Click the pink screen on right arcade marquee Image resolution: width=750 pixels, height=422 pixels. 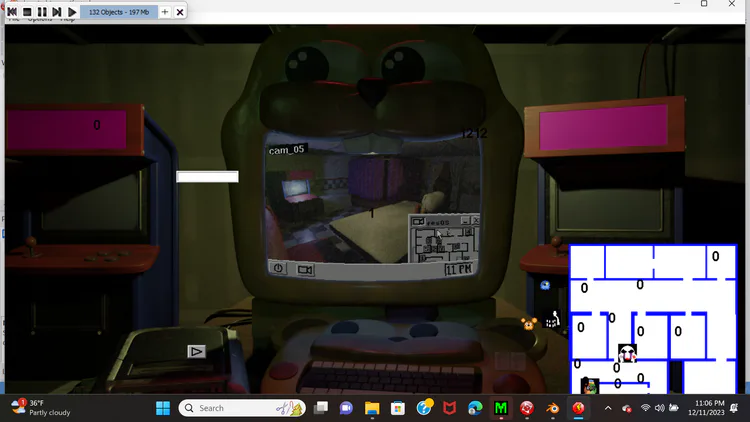(603, 126)
